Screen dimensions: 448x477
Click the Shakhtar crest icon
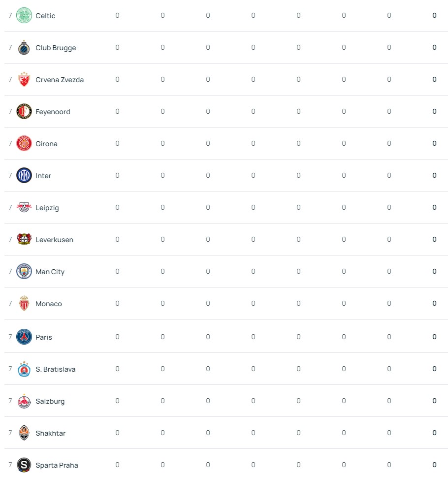coord(24,433)
